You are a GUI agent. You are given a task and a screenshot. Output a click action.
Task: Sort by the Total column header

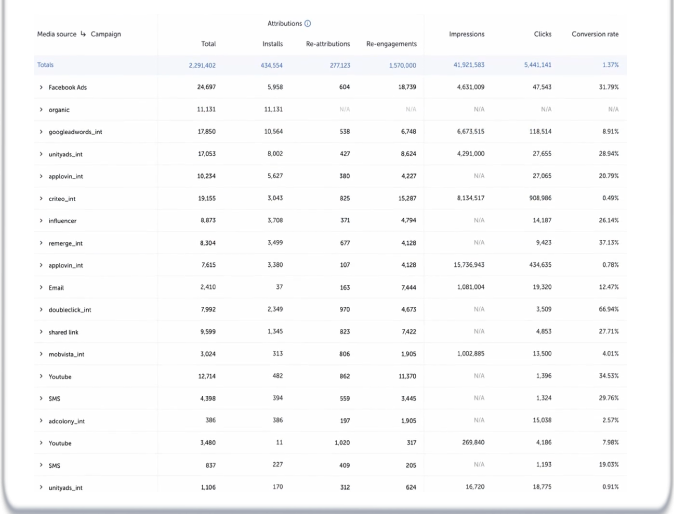tap(208, 44)
